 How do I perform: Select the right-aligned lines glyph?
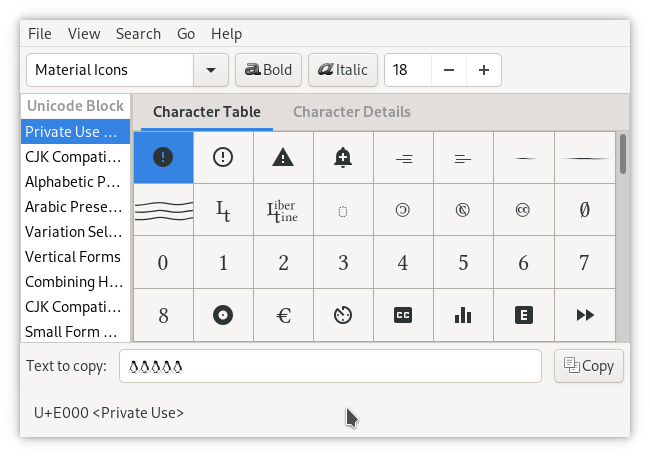[x=403, y=158]
